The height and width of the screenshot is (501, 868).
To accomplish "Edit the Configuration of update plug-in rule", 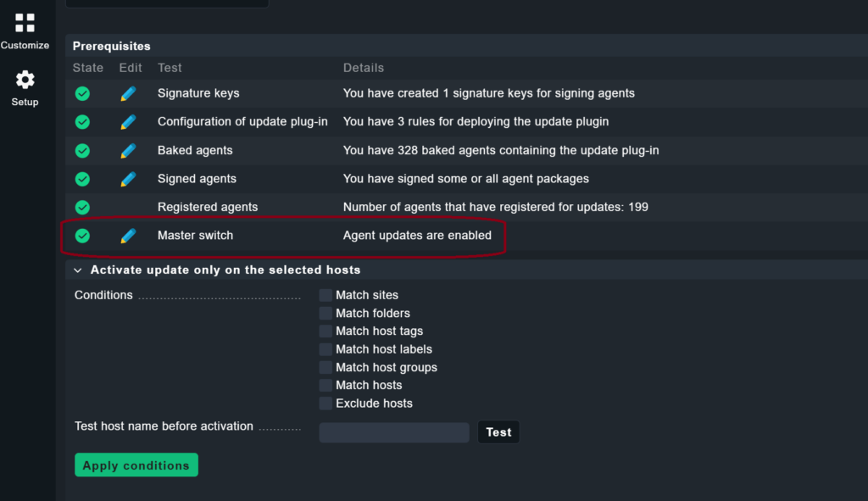I will [128, 121].
